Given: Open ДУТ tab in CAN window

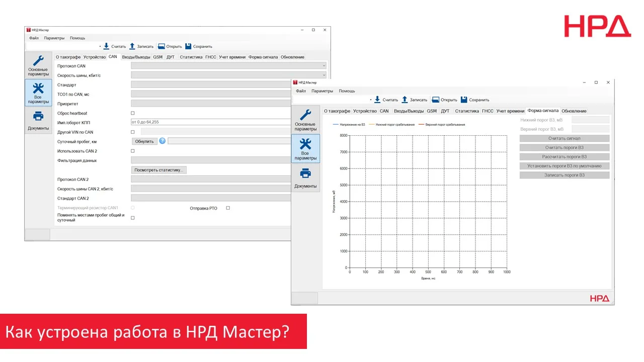Looking at the screenshot, I should (x=171, y=57).
